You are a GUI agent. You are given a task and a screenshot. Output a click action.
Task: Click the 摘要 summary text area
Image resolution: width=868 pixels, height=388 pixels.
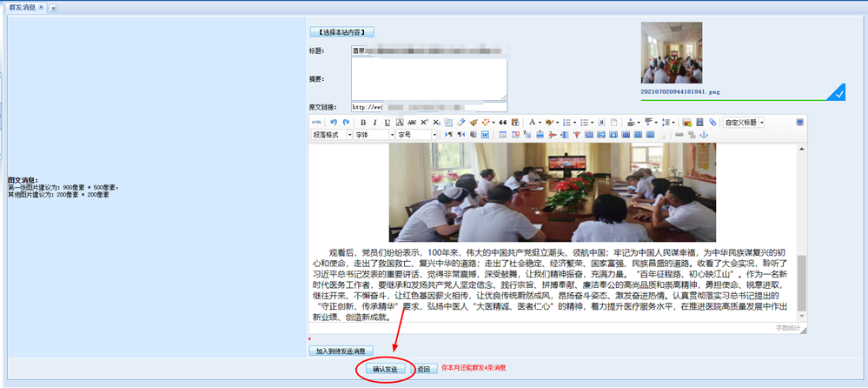429,79
